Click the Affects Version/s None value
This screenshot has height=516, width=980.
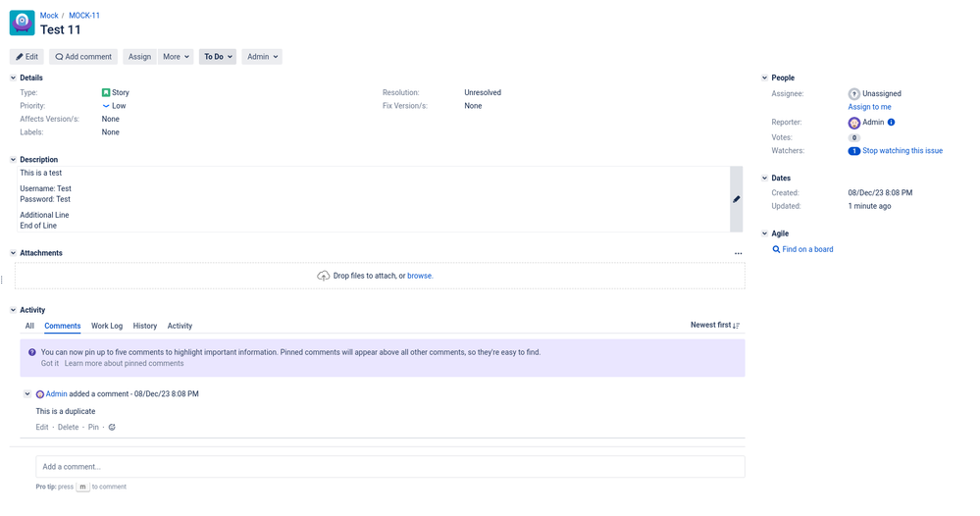click(111, 120)
